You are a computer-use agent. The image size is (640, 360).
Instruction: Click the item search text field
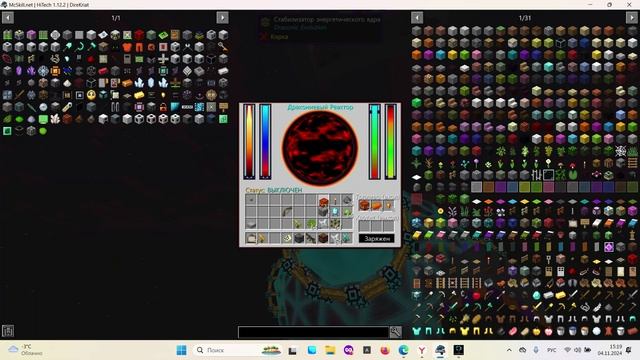(x=313, y=332)
